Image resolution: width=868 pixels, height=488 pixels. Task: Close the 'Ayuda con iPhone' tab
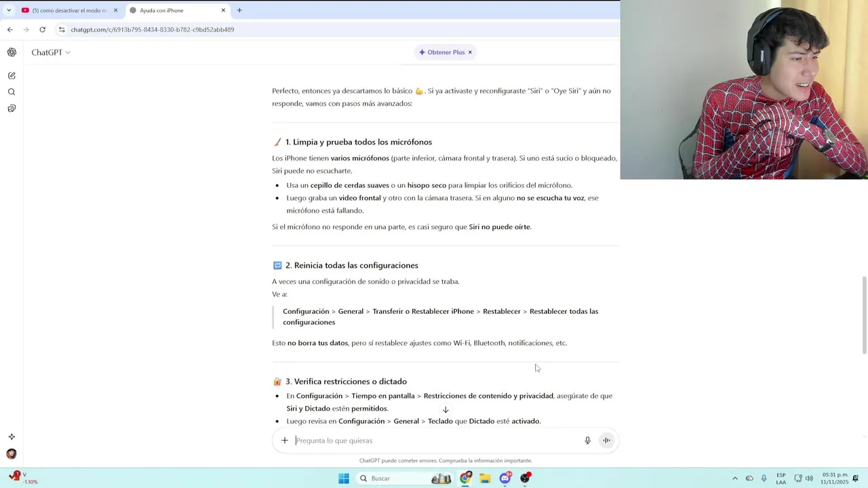coord(223,10)
